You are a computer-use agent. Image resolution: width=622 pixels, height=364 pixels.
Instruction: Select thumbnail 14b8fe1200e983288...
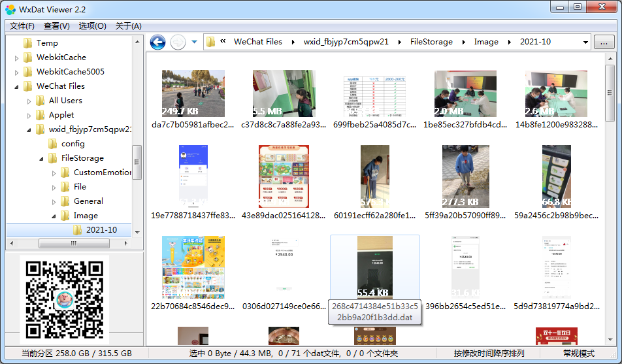point(556,93)
